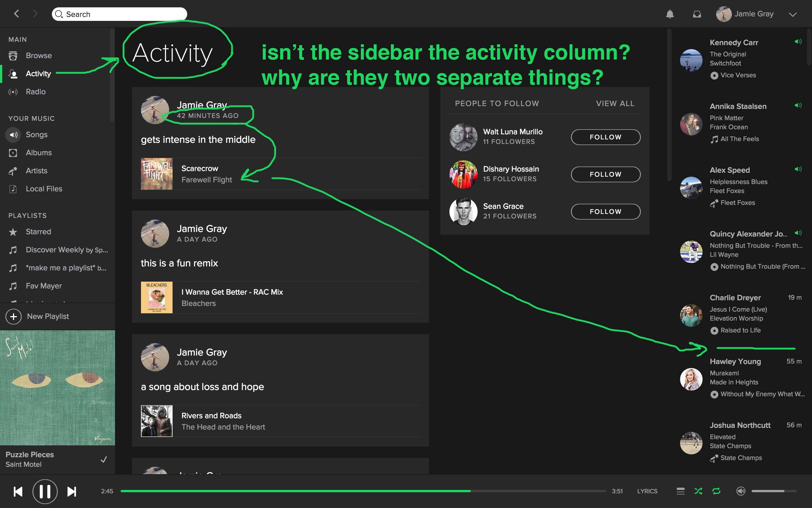This screenshot has width=812, height=508.
Task: Open the Discover Weekly playlist
Action: pyautogui.click(x=67, y=250)
